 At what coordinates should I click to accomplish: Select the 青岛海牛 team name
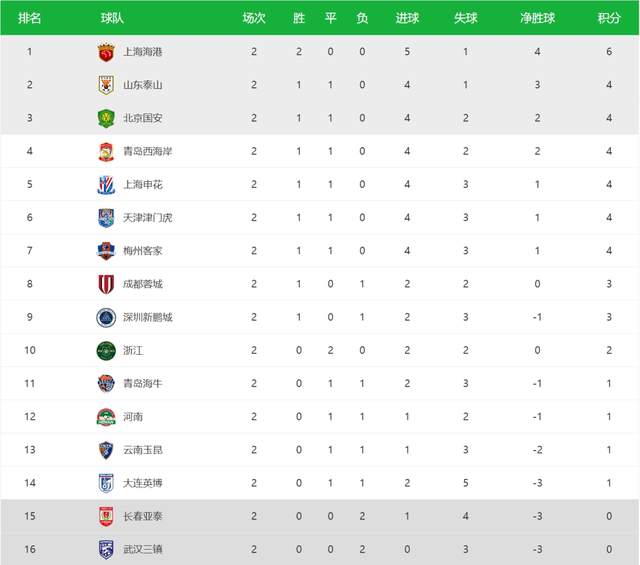point(143,383)
